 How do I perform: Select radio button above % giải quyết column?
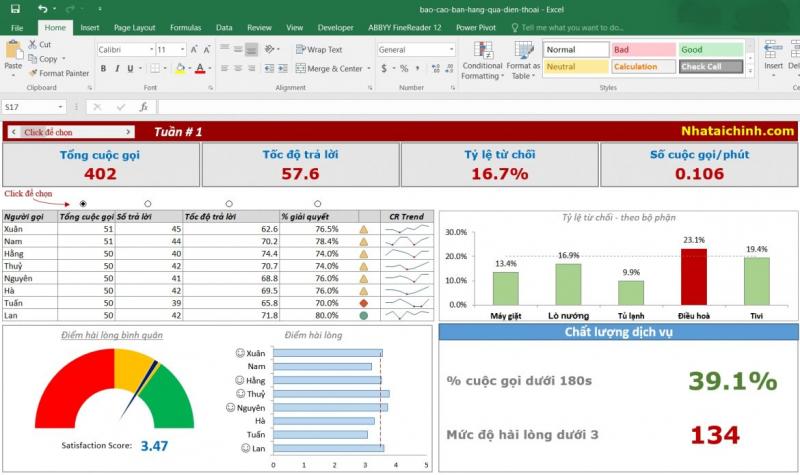pyautogui.click(x=318, y=204)
